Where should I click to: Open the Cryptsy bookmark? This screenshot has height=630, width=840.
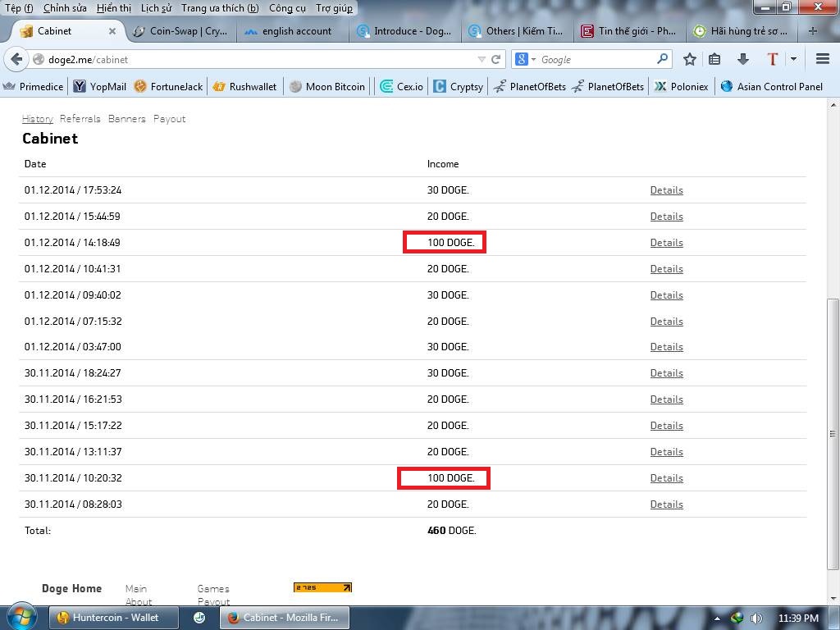[x=459, y=86]
